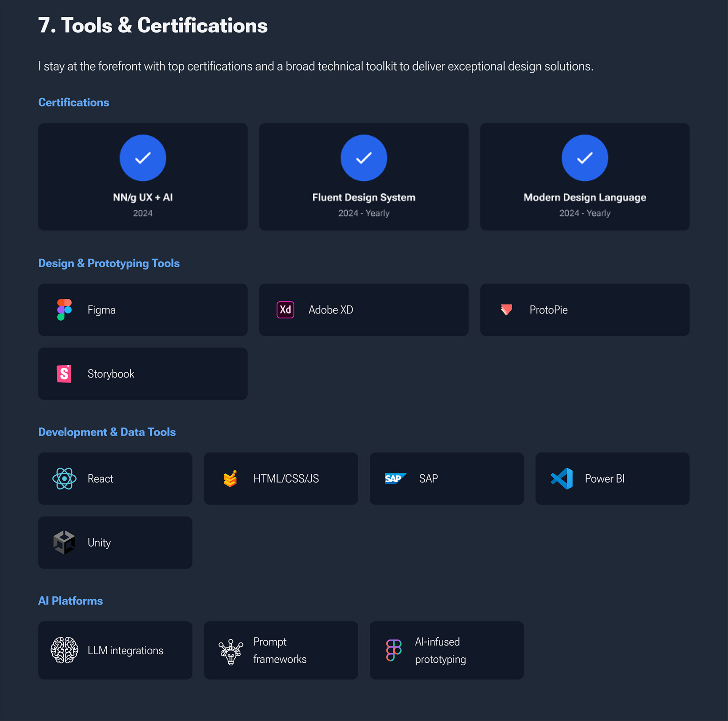Viewport: 728px width, 721px height.
Task: Click the brain icon for LLM integrations
Action: pyautogui.click(x=64, y=650)
